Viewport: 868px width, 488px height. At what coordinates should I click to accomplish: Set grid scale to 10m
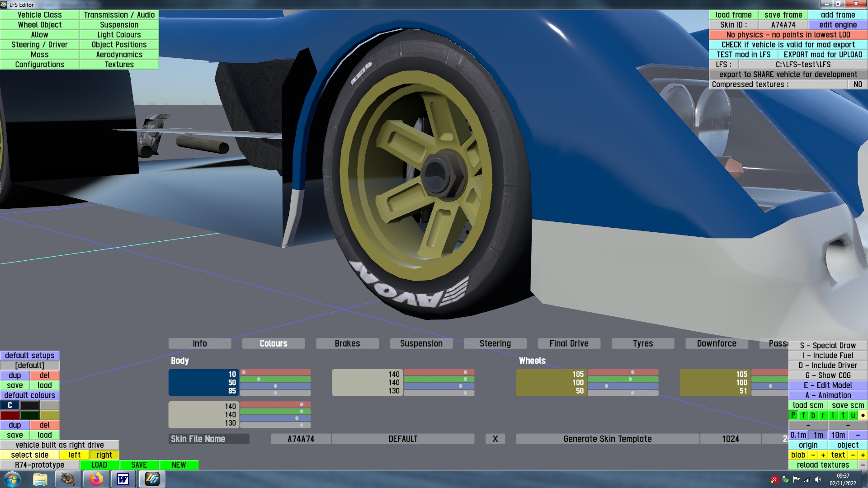[x=838, y=435]
